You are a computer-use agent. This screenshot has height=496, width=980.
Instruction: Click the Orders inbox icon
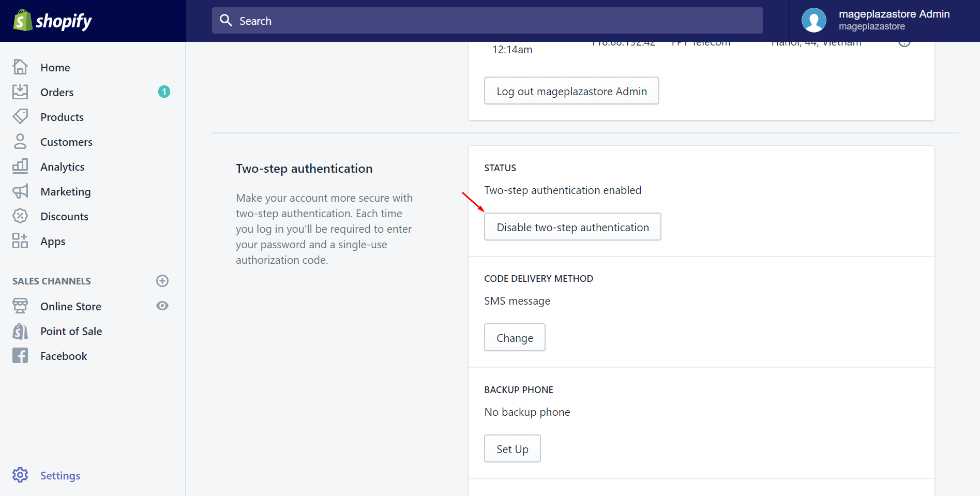tap(20, 92)
